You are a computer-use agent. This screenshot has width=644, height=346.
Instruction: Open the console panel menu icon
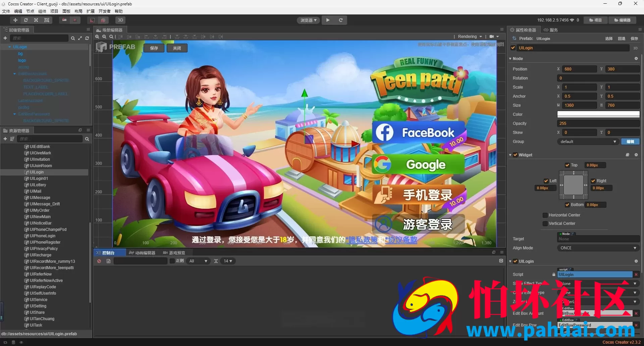pyautogui.click(x=502, y=252)
